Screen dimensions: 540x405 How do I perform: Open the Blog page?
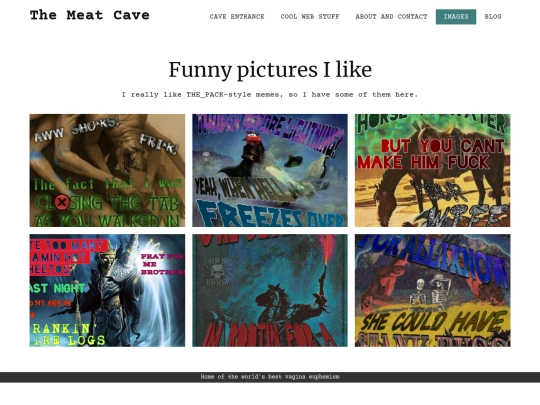(x=493, y=17)
